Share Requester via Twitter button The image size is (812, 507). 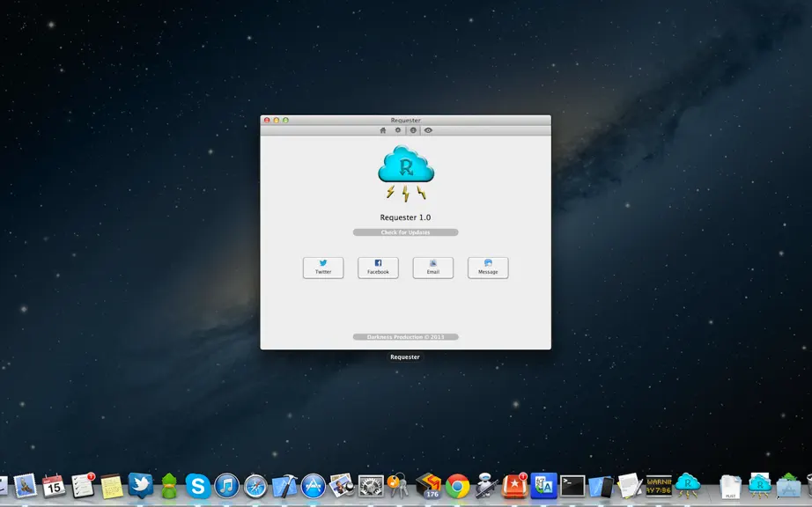click(x=323, y=268)
